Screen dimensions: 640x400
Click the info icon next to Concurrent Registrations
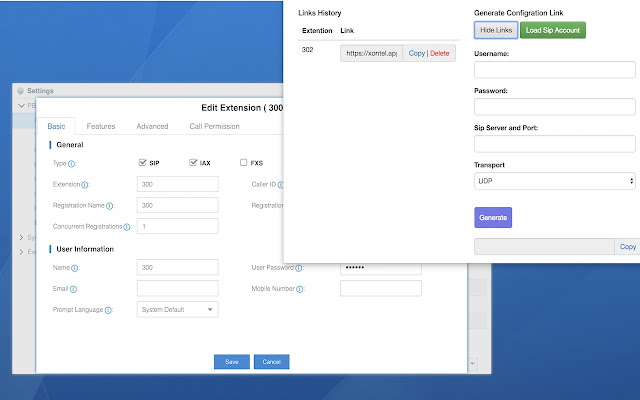(x=127, y=227)
